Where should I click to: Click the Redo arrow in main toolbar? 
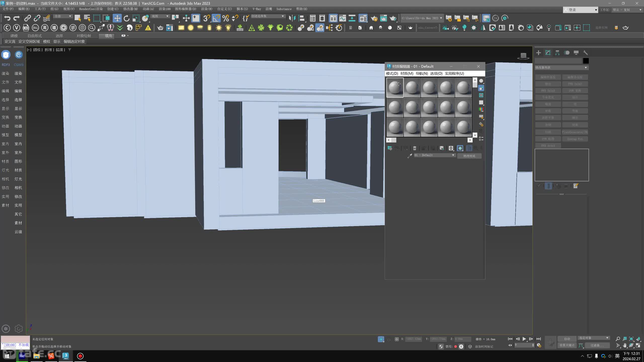pos(16,18)
